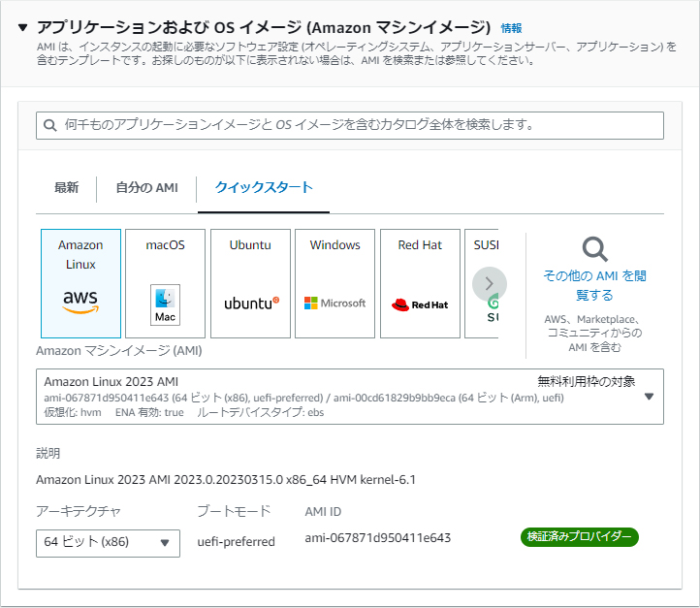Select the クイックスタート tab
Image resolution: width=700 pixels, height=608 pixels.
coord(264,187)
